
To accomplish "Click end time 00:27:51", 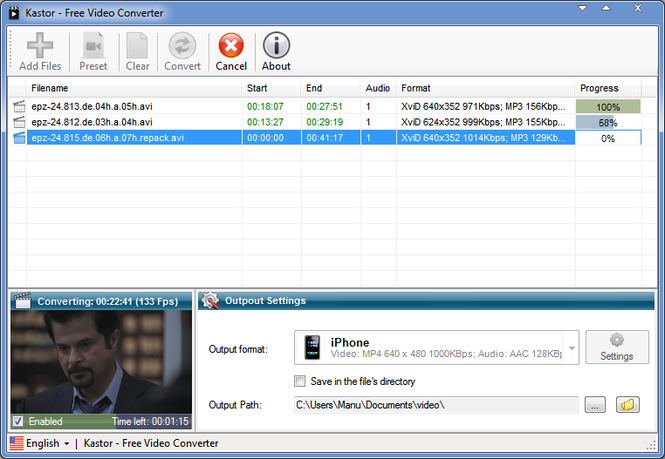I will pyautogui.click(x=324, y=106).
